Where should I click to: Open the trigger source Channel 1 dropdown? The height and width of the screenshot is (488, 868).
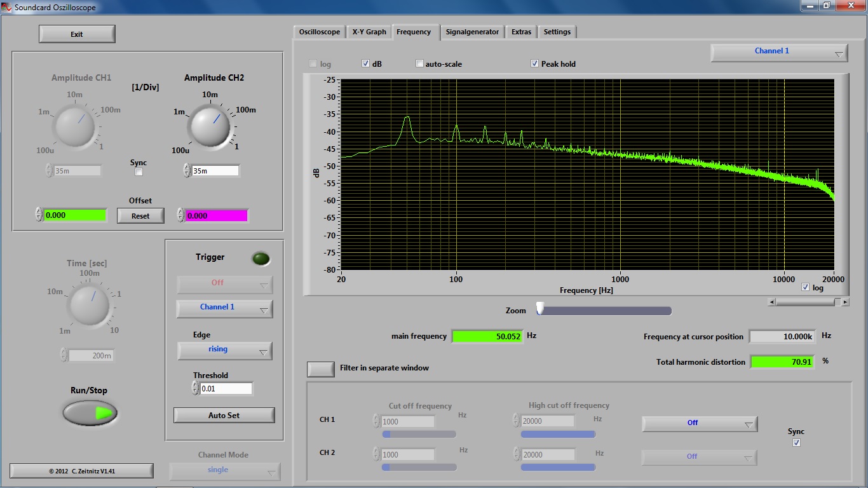[x=224, y=308]
